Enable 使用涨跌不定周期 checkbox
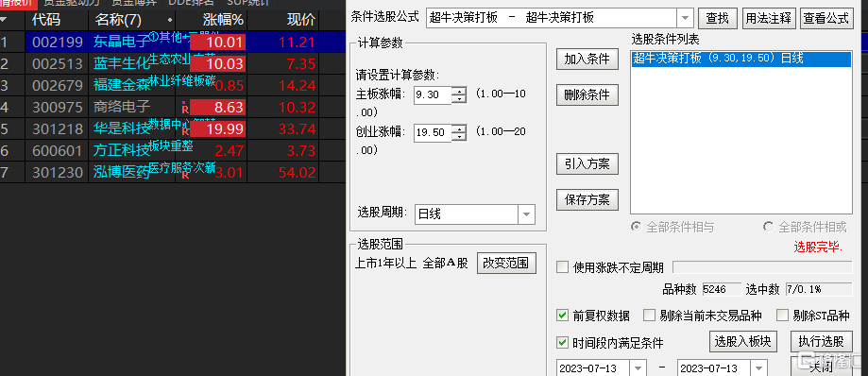Image resolution: width=868 pixels, height=376 pixels. coord(562,267)
